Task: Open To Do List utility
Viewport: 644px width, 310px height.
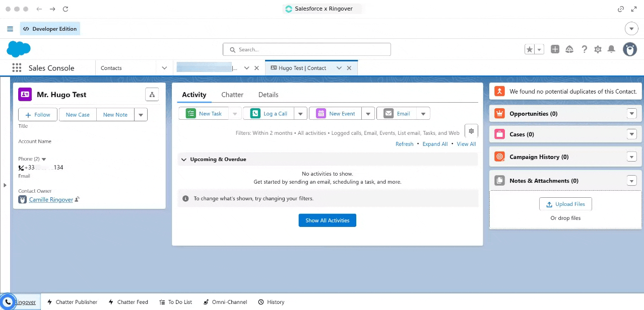Action: (x=176, y=302)
